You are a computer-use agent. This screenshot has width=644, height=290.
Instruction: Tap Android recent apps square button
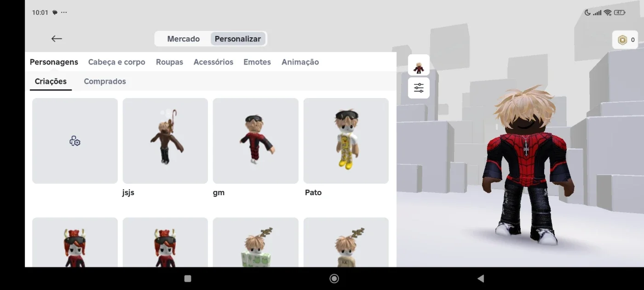tap(188, 278)
